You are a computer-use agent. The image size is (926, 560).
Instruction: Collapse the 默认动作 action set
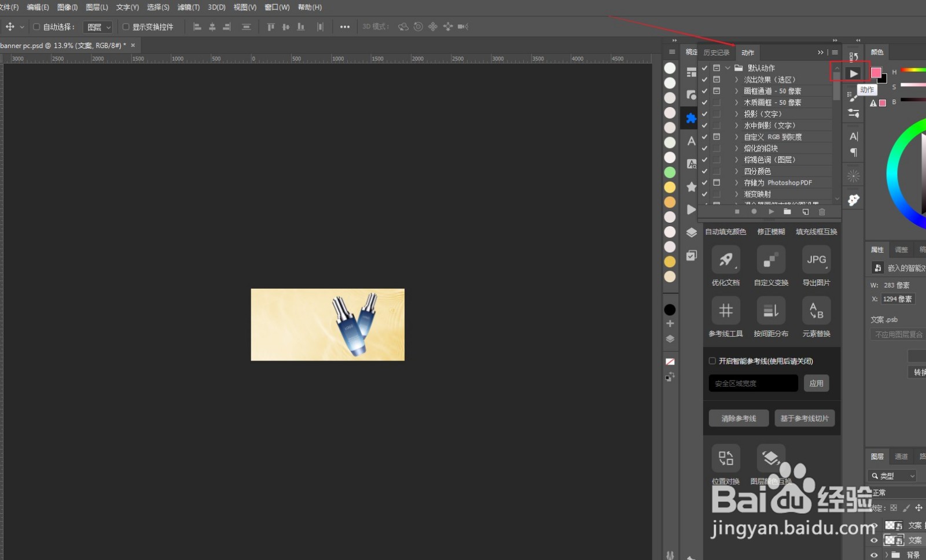pos(727,68)
